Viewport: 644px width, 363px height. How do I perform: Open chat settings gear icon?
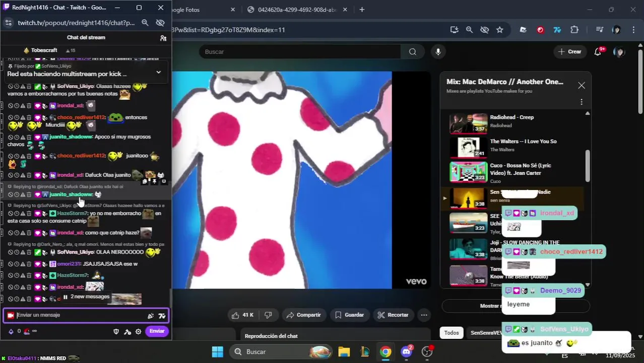[138, 331]
